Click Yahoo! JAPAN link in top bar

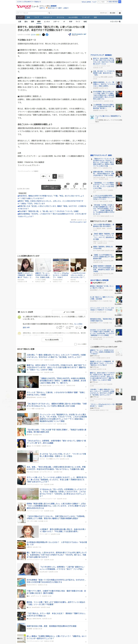pyautogui.click(x=86, y=2)
